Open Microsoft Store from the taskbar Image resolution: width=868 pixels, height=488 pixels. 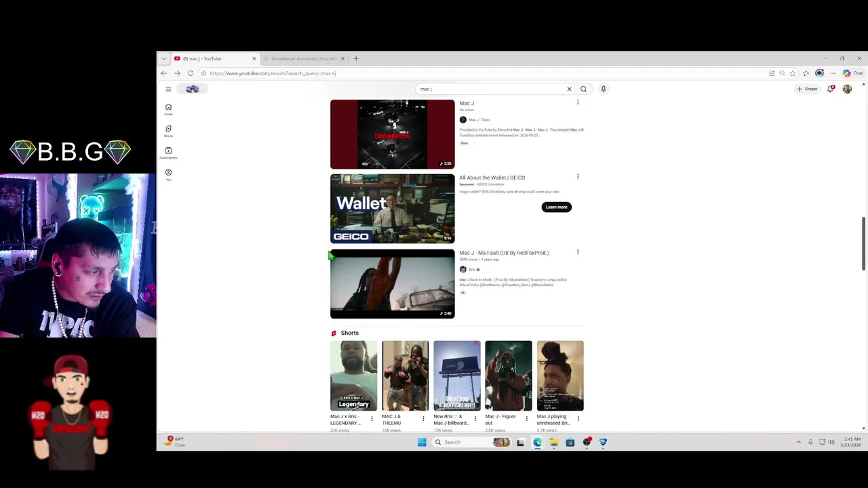coord(570,442)
